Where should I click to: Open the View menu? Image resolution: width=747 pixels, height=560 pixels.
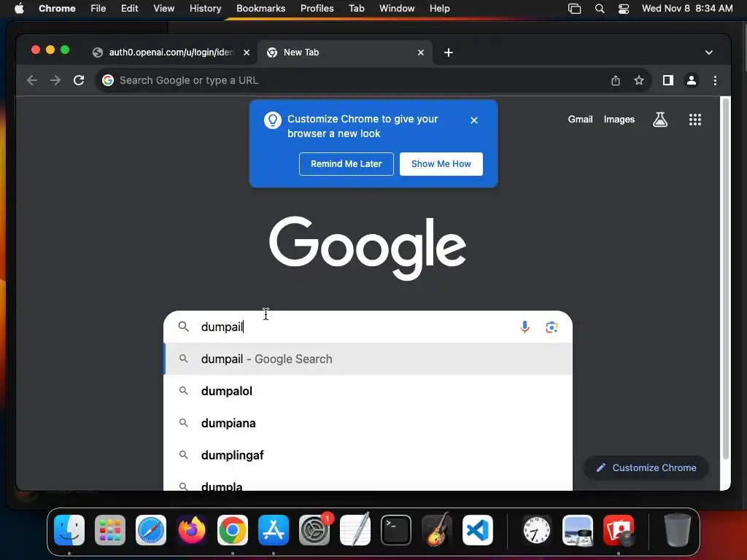click(x=163, y=8)
